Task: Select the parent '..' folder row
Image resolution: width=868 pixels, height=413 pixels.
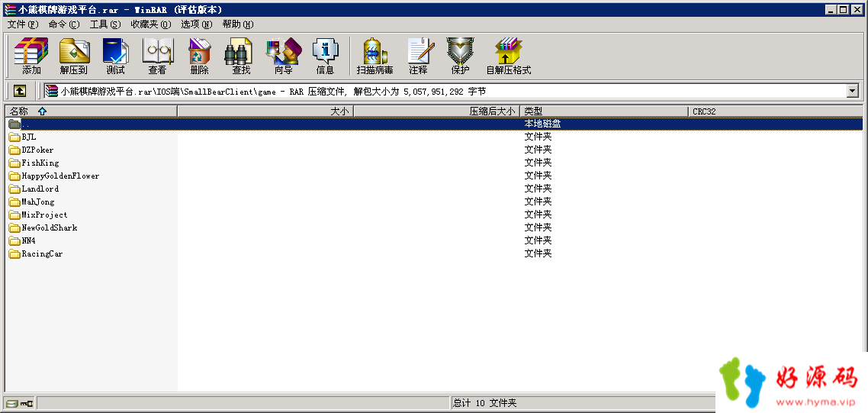Action: point(434,124)
